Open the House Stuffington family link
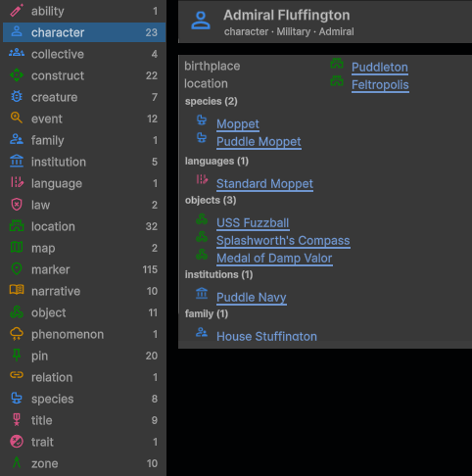This screenshot has height=476, width=472. tap(266, 336)
